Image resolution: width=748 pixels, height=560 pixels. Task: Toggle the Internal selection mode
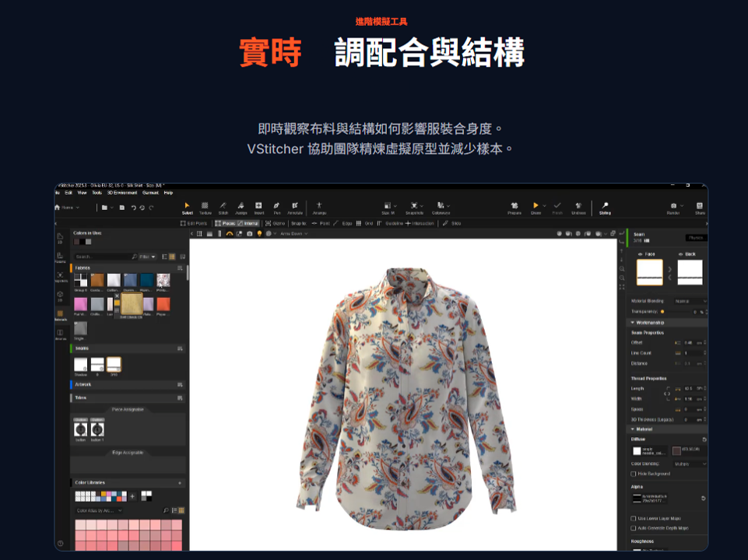click(x=248, y=223)
